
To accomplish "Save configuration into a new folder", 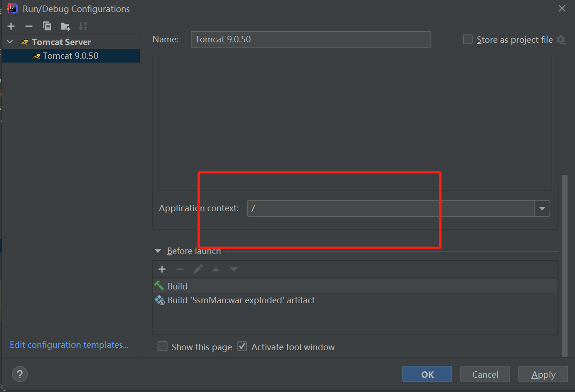I will 65,26.
